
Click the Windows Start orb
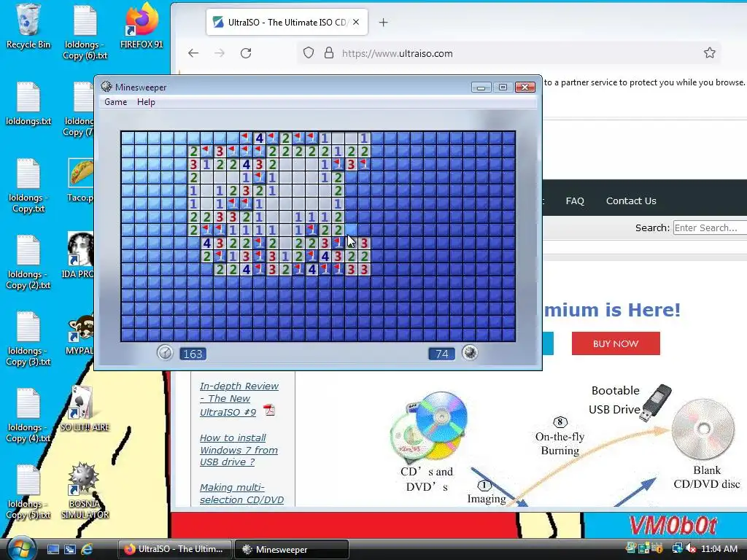coord(21,548)
